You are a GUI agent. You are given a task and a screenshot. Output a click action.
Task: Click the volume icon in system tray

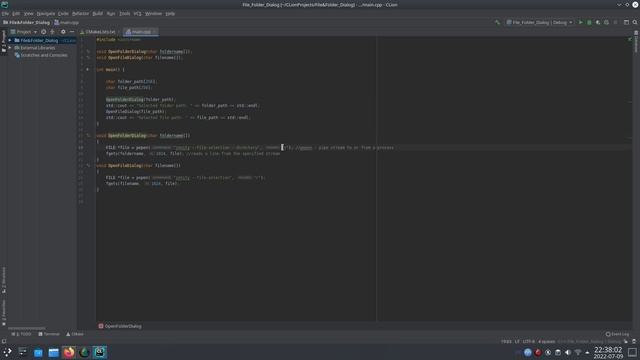pyautogui.click(x=568, y=352)
